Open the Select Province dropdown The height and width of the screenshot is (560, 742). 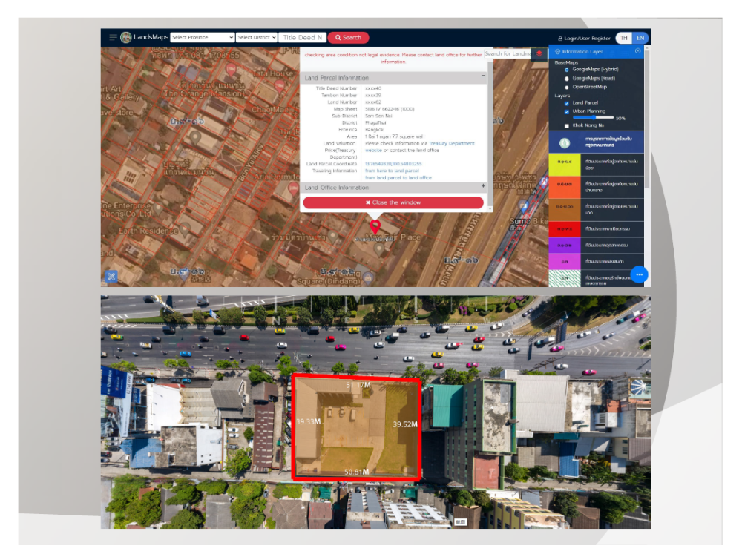tap(202, 37)
